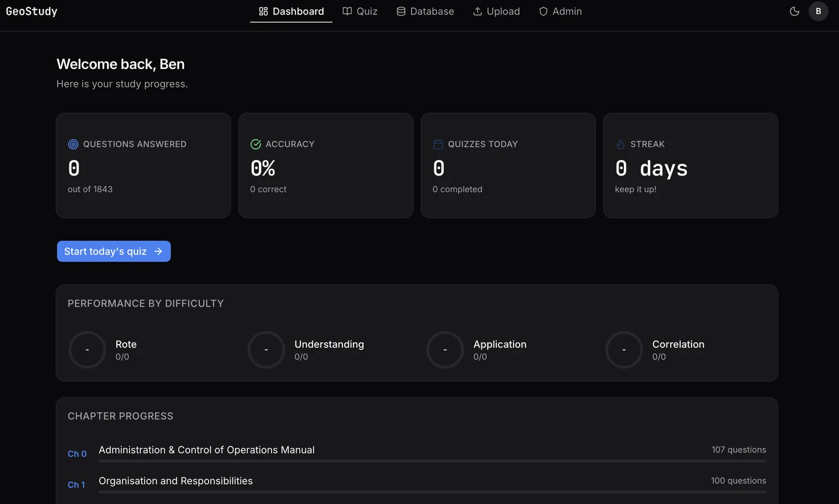Viewport: 839px width, 504px height.
Task: Click the Rote progress ring
Action: point(87,350)
